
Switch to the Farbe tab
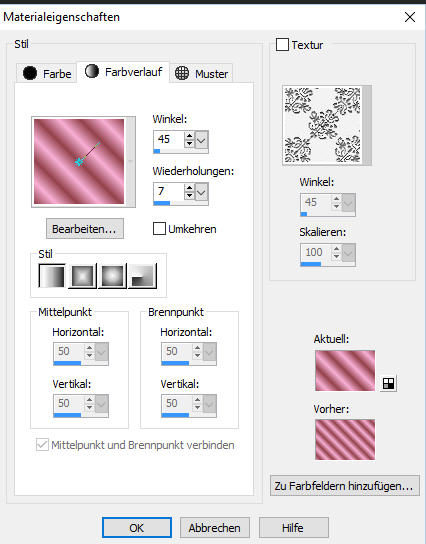pyautogui.click(x=46, y=73)
